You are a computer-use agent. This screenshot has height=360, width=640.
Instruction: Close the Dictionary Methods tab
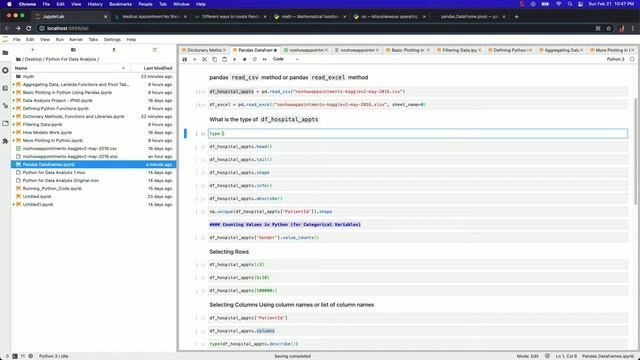[x=224, y=50]
